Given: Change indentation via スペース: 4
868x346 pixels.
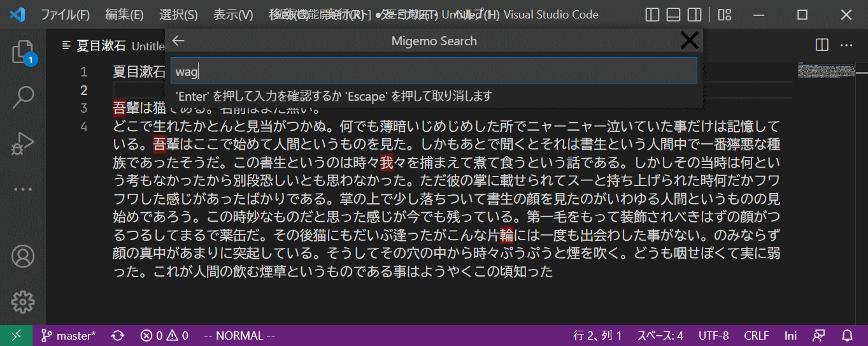Looking at the screenshot, I should tap(660, 335).
